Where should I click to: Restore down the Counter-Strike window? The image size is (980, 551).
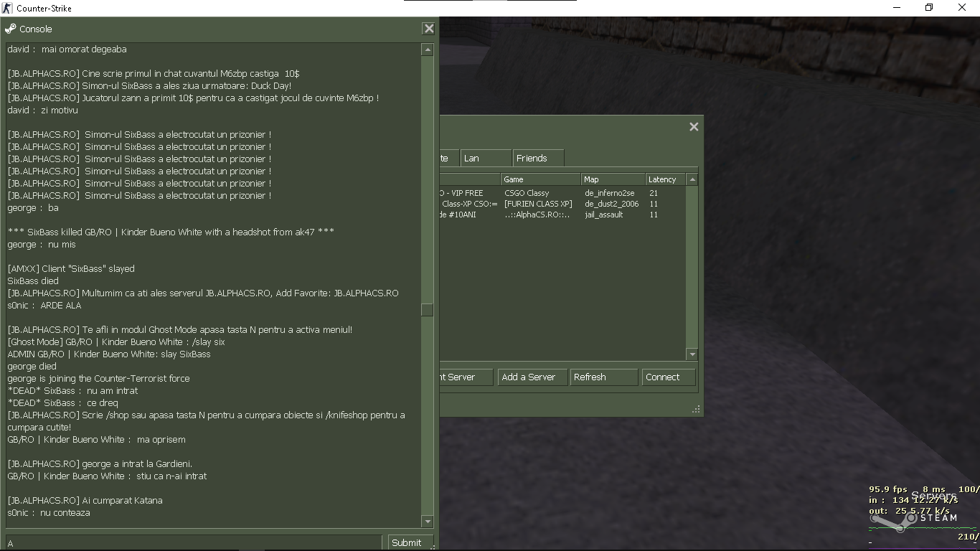pos(929,8)
